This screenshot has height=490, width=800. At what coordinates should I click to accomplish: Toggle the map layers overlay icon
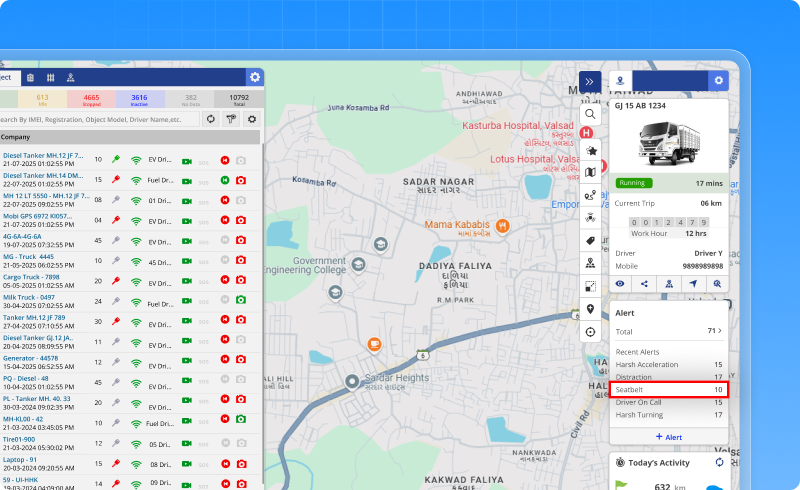click(x=591, y=286)
